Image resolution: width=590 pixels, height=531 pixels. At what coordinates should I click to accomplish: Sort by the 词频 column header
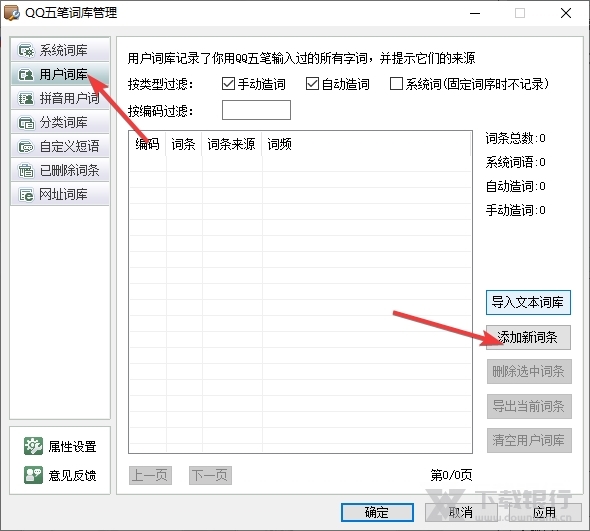280,144
